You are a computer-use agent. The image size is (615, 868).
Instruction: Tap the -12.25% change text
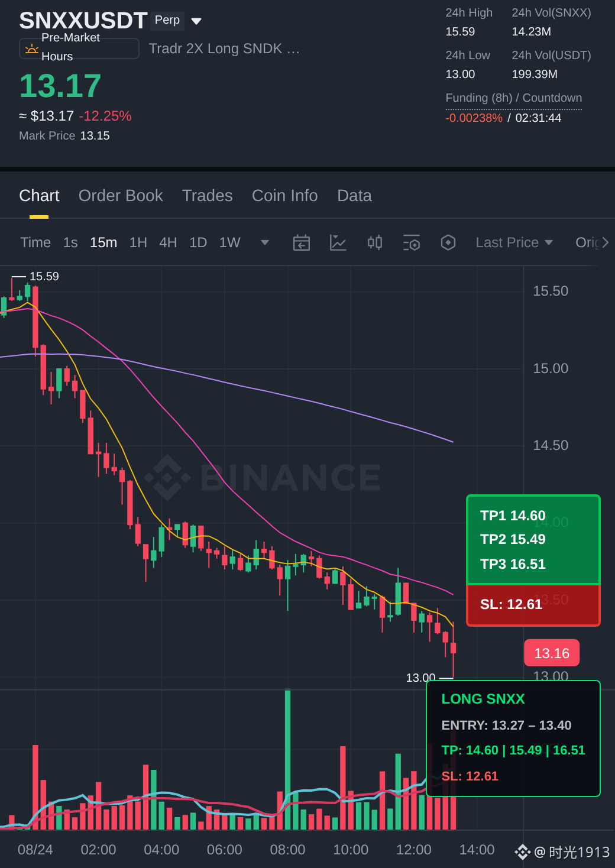coord(105,116)
